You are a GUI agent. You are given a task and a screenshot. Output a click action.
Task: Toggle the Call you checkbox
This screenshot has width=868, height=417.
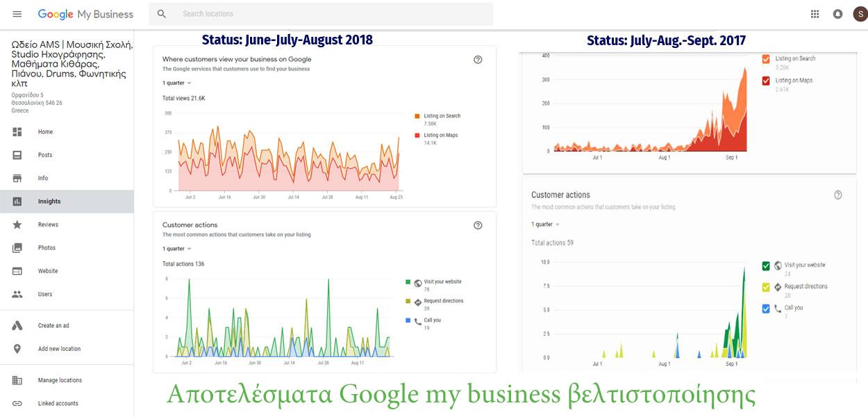[x=766, y=309]
